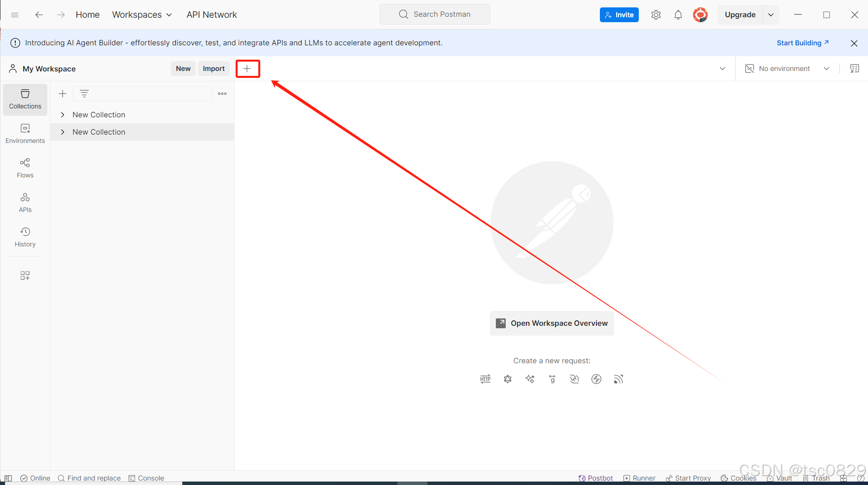Open the API Network page

click(x=211, y=15)
